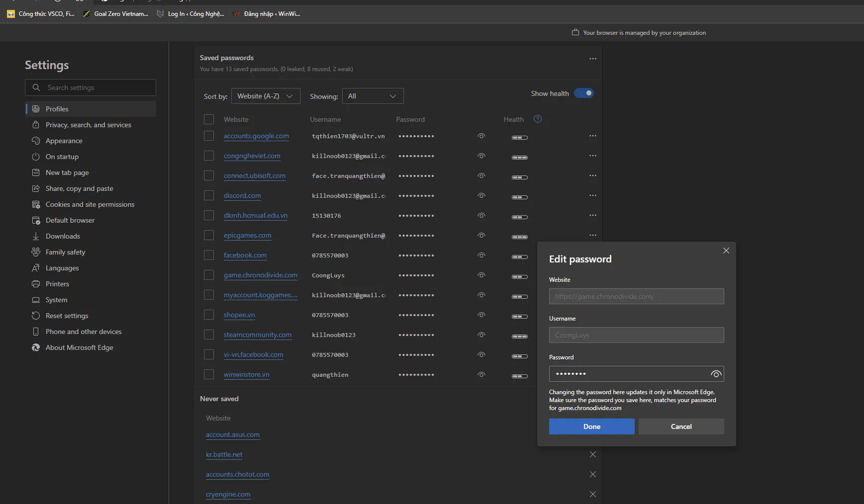This screenshot has width=864, height=504.
Task: Click the Phone and other devices icon
Action: pyautogui.click(x=36, y=332)
